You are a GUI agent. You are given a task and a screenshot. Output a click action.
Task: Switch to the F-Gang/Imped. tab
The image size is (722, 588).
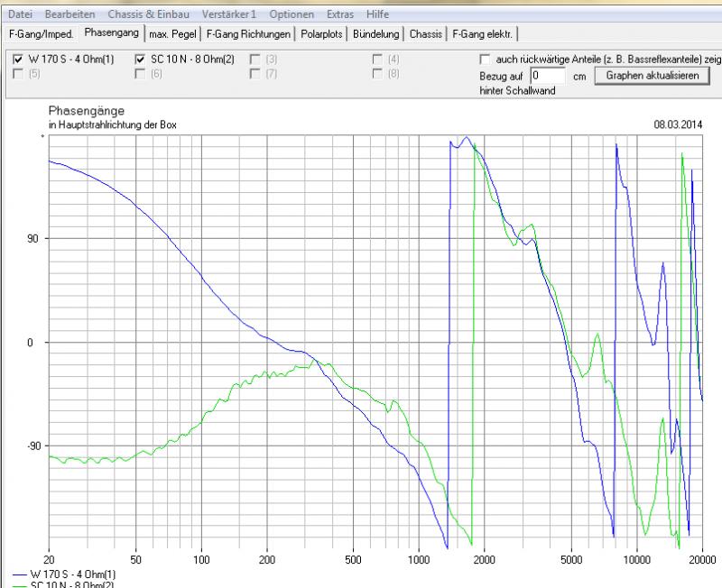(x=41, y=34)
